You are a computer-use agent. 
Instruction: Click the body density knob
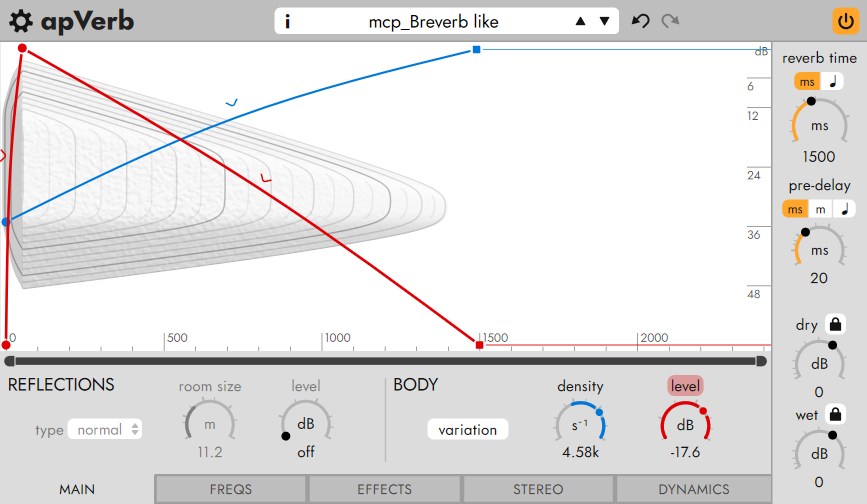pyautogui.click(x=580, y=424)
